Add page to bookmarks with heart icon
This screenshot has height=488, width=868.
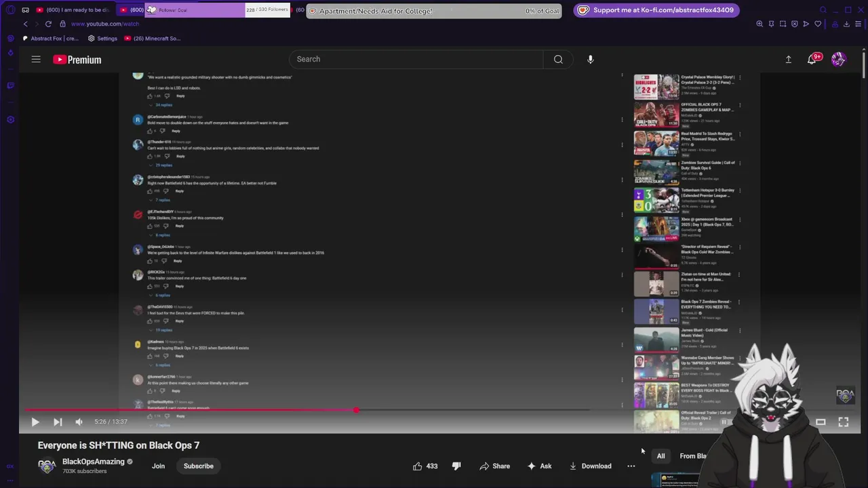(x=818, y=24)
